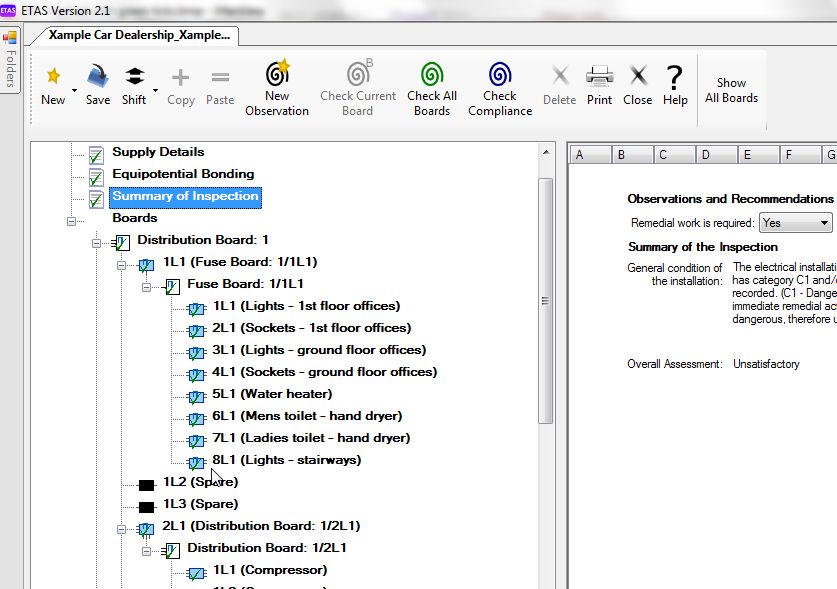Image resolution: width=837 pixels, height=589 pixels.
Task: Click the tree scrollbar up arrow
Action: pos(546,153)
